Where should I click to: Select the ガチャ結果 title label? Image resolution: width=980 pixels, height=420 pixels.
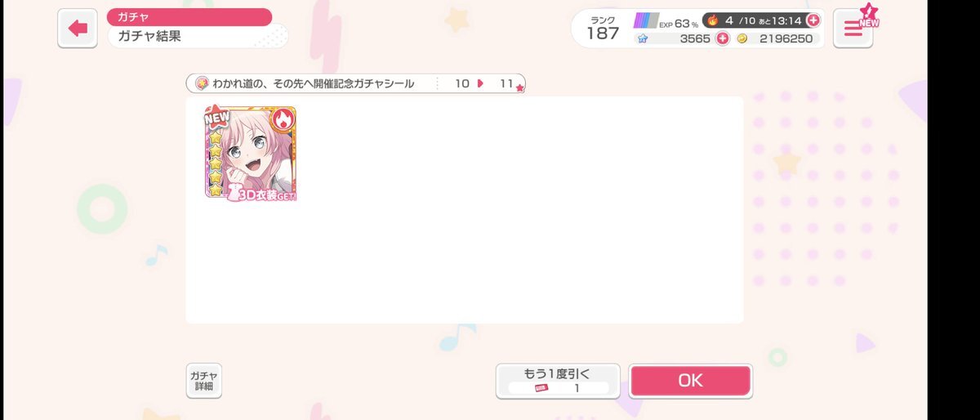197,36
